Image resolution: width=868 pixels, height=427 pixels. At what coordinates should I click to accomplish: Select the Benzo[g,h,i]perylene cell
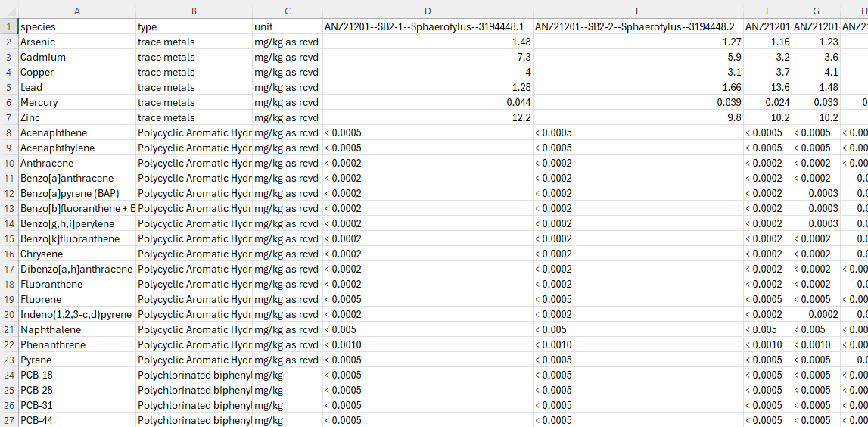77,224
